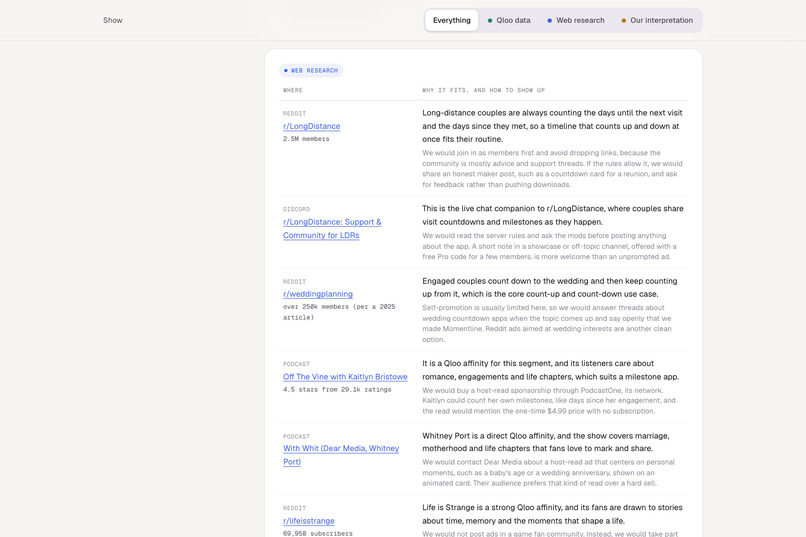Open the r/weddingplanning link
The height and width of the screenshot is (537, 806).
click(318, 294)
